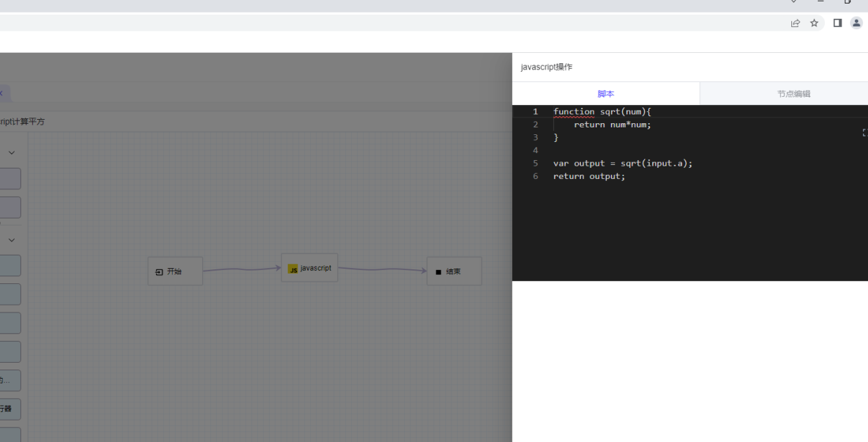Screen dimensions: 868x442
Task: Collapse the first sidebar group chevron
Action: [11, 152]
